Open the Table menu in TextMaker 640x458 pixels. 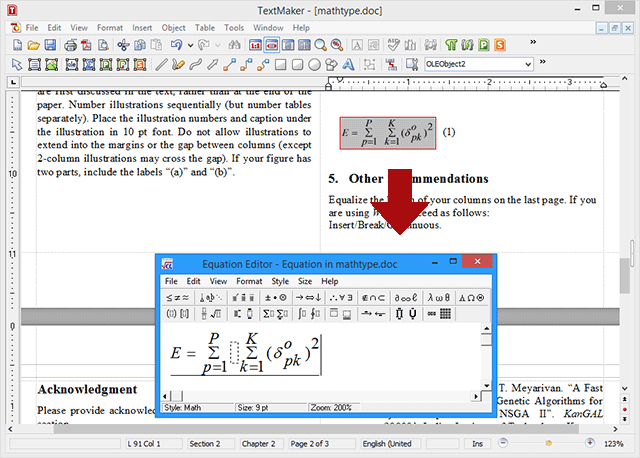point(205,28)
